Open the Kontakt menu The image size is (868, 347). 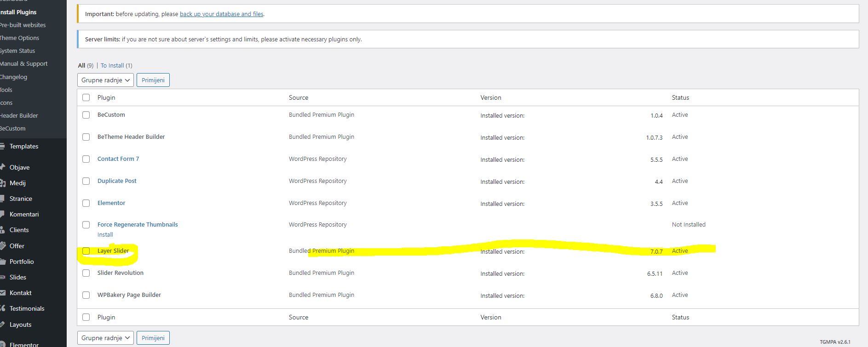[21, 293]
